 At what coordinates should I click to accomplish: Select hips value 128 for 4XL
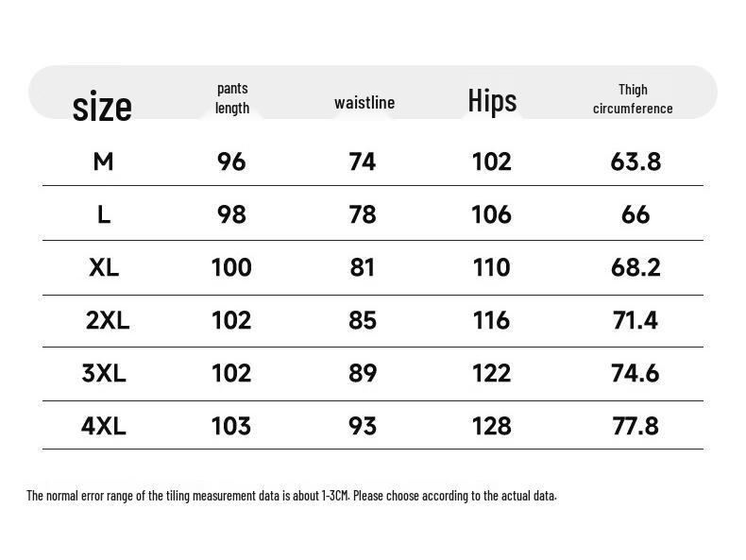491,425
